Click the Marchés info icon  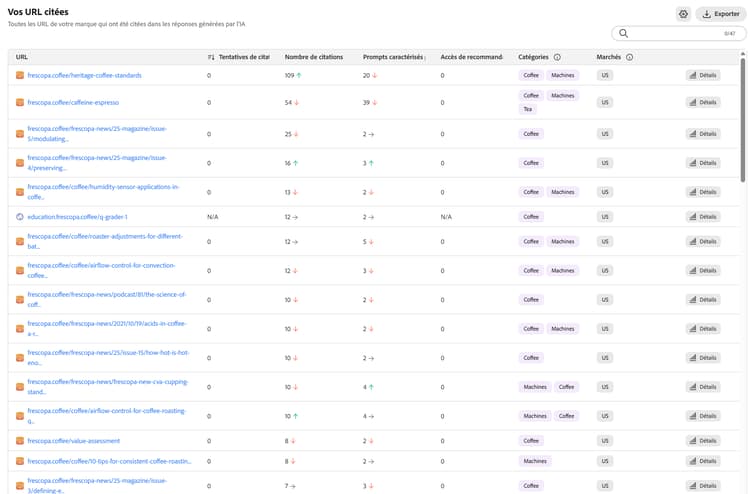pyautogui.click(x=629, y=57)
